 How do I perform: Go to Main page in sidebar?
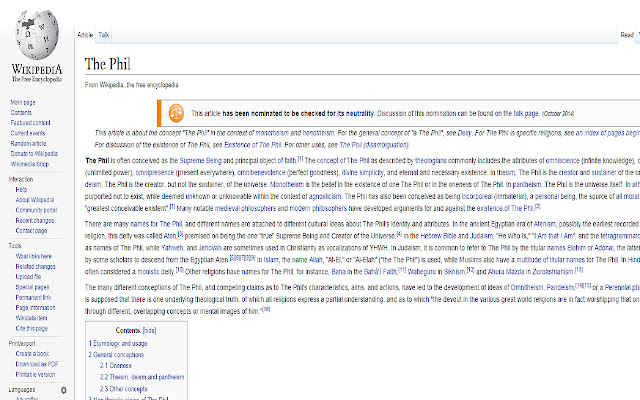(x=23, y=102)
